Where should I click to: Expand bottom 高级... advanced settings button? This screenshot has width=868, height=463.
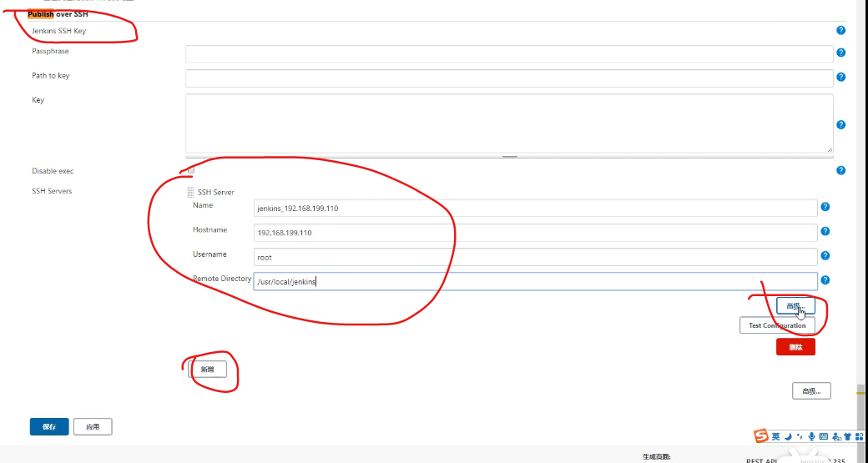(810, 390)
